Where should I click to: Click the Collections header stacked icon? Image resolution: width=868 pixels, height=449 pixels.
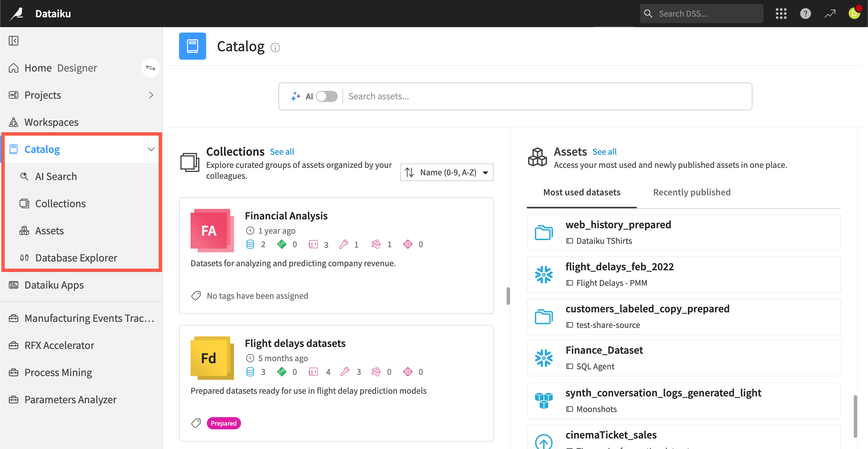coord(190,162)
